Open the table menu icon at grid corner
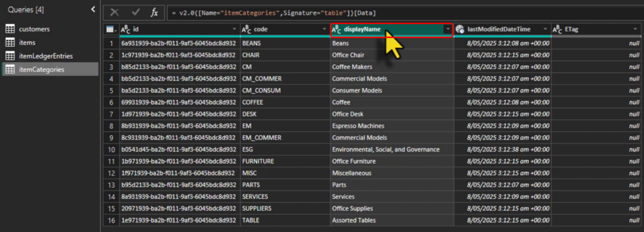 pos(111,30)
